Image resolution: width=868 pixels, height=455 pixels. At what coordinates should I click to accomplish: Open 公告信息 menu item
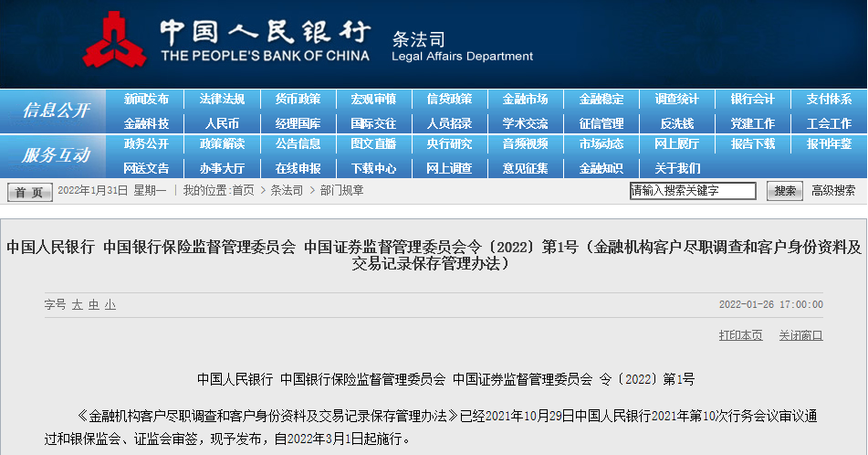tap(298, 144)
